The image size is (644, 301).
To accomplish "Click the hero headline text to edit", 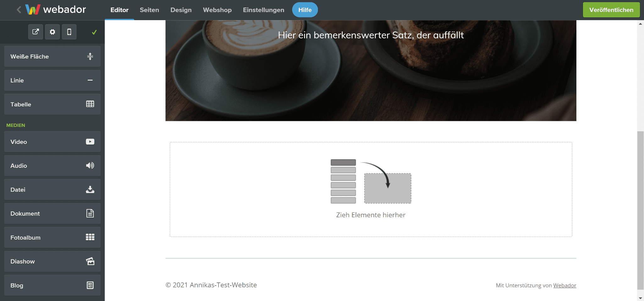I will [x=371, y=35].
